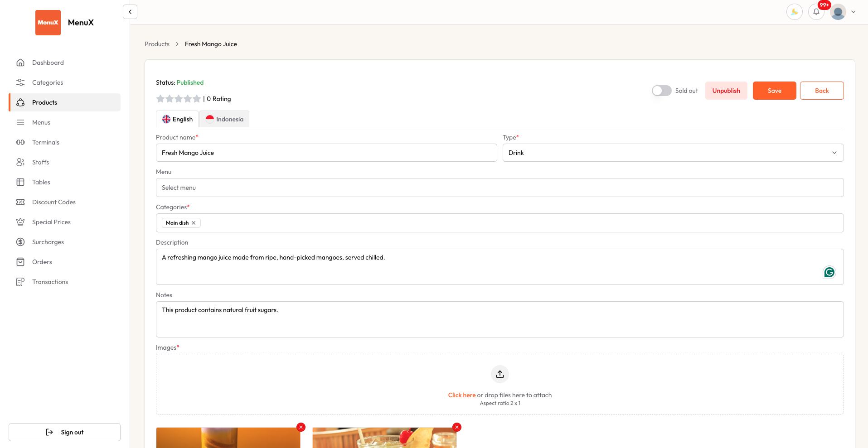Delete the first product image

(301, 427)
